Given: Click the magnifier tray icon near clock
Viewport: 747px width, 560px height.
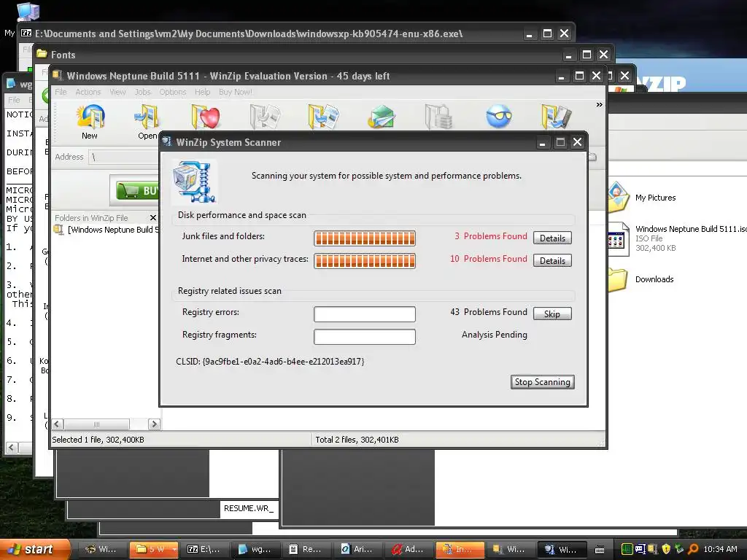Looking at the screenshot, I should (693, 549).
